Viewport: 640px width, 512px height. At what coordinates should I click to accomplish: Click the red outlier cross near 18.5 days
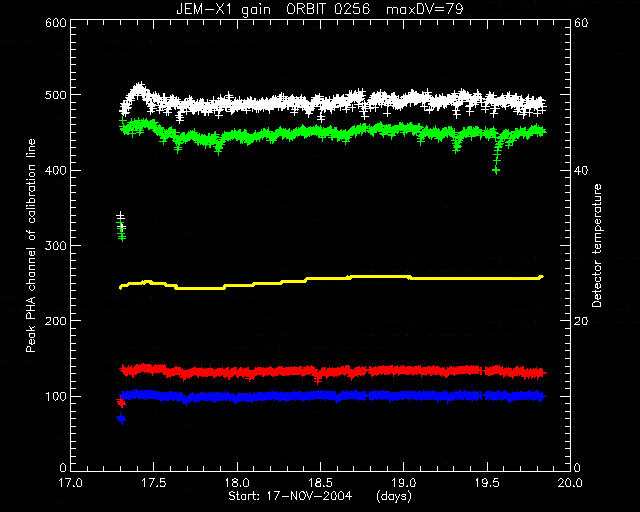(318, 380)
